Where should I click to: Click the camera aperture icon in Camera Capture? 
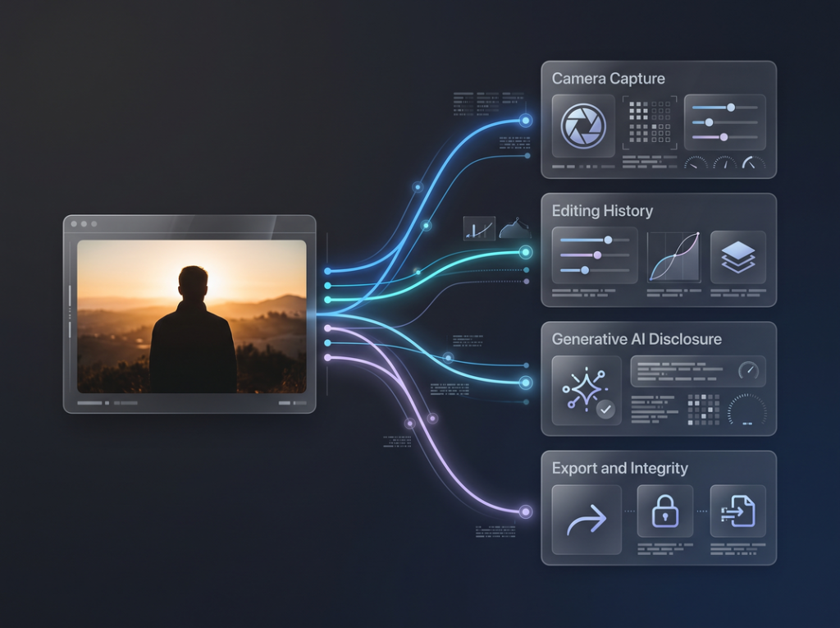pyautogui.click(x=583, y=126)
